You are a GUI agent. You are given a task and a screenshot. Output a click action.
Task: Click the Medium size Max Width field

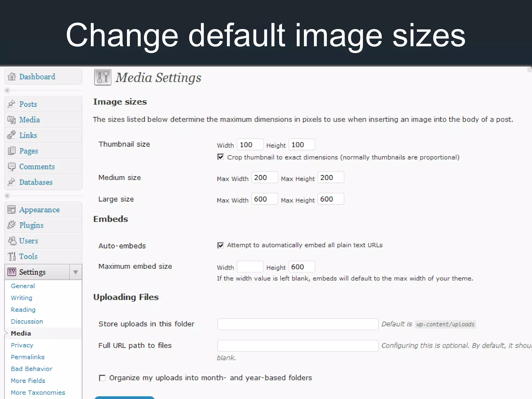(x=265, y=177)
